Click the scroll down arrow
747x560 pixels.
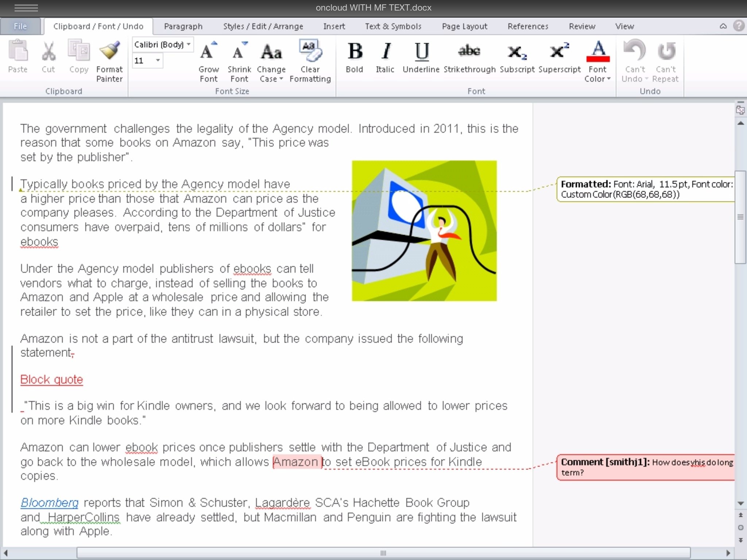[x=740, y=503]
